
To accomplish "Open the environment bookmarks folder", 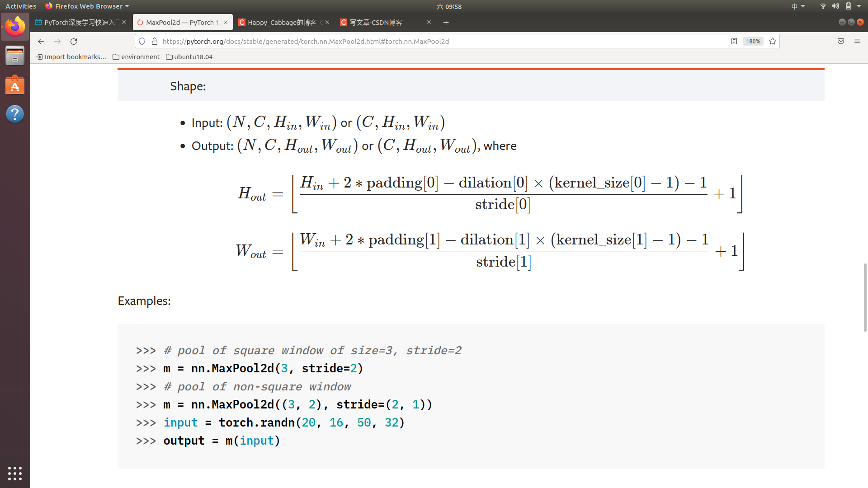I will tap(136, 56).
